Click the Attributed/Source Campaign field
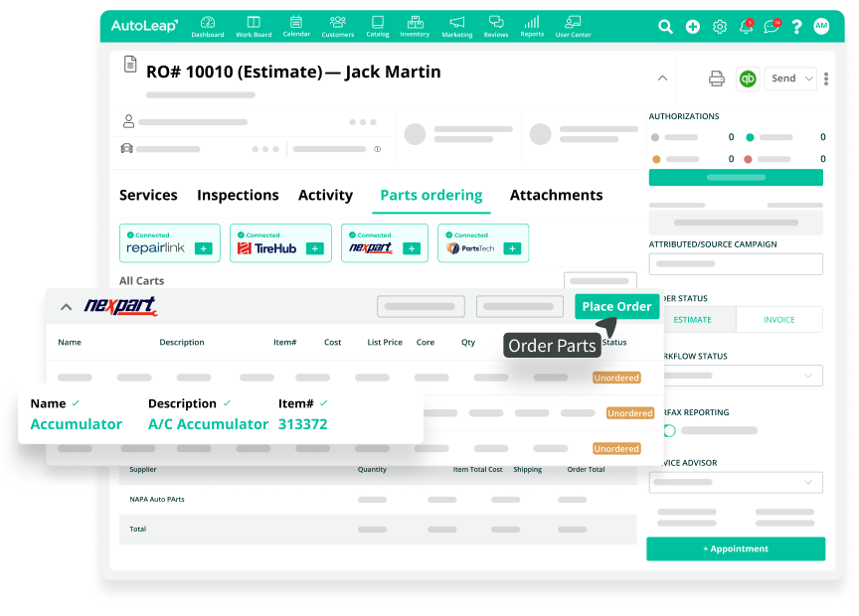 coord(736,264)
